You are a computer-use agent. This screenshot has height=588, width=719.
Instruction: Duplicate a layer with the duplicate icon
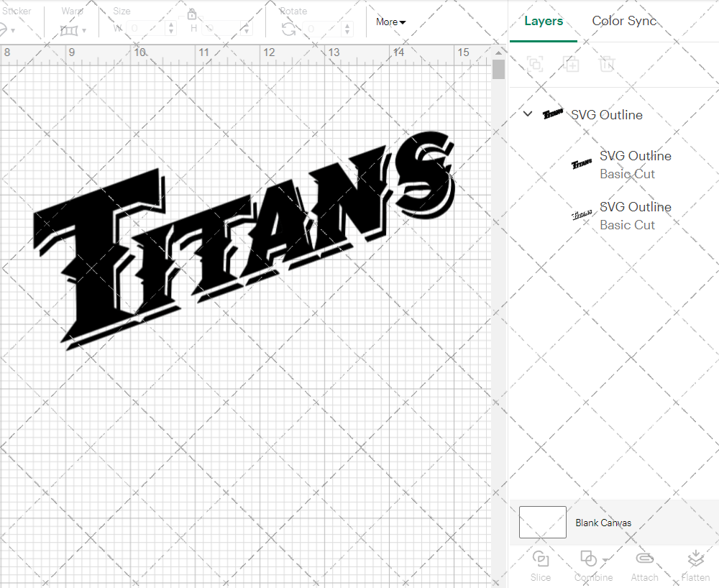click(x=572, y=64)
